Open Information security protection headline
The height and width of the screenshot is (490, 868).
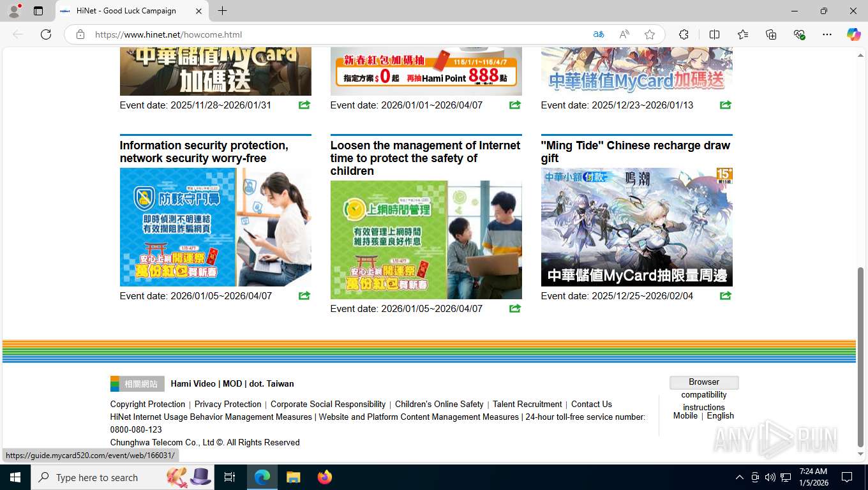point(204,152)
